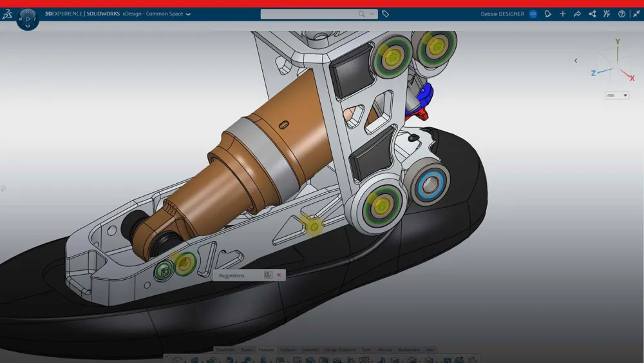Click the tools and utilities icon

[x=607, y=14]
